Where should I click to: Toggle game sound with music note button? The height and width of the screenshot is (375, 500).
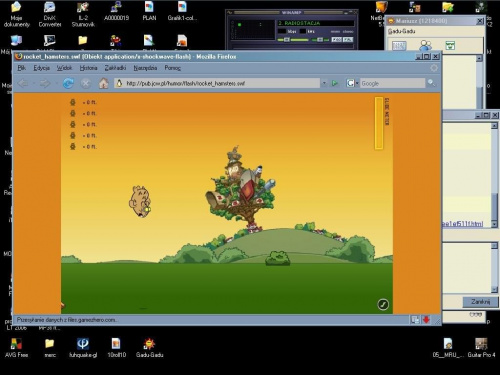click(383, 304)
